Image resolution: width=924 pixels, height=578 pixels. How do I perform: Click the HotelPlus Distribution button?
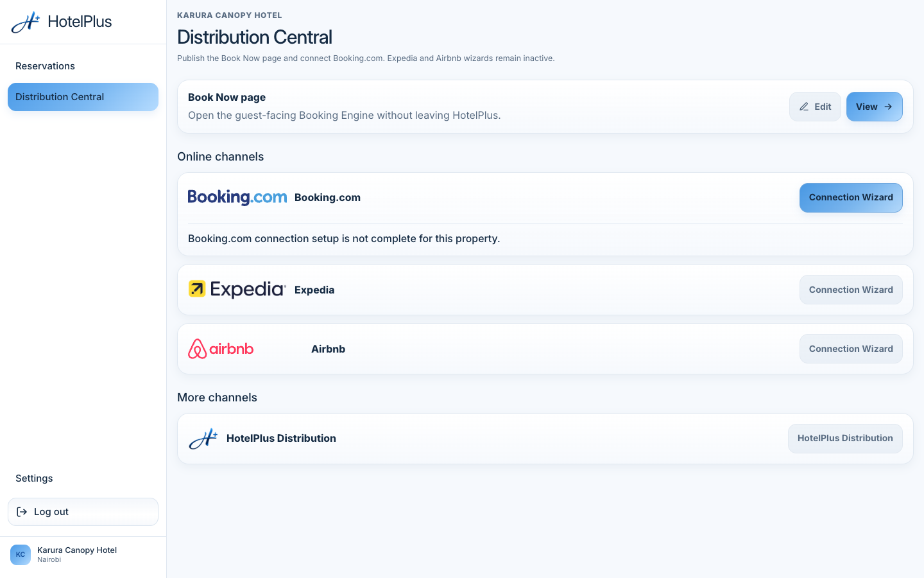(x=845, y=439)
